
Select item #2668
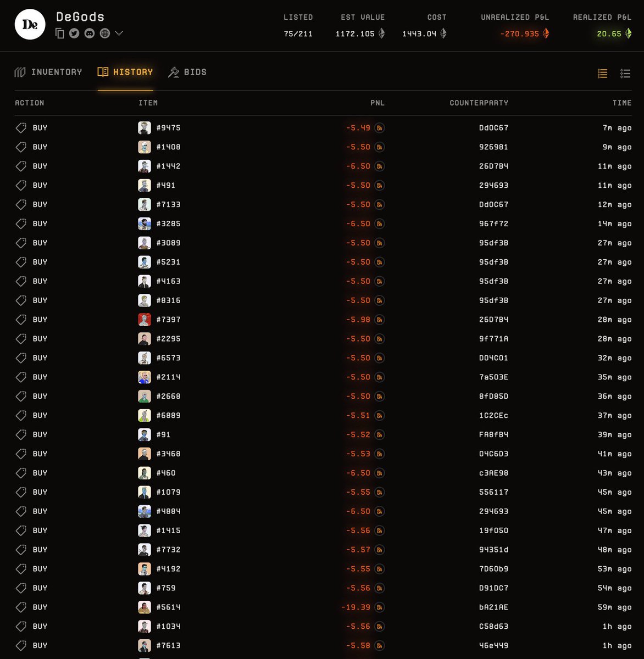click(x=168, y=396)
